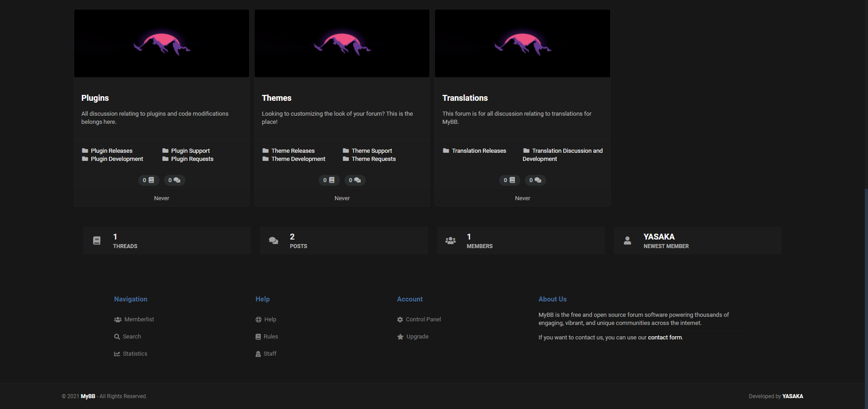
Task: Open Translation Releases subforum
Action: (479, 151)
